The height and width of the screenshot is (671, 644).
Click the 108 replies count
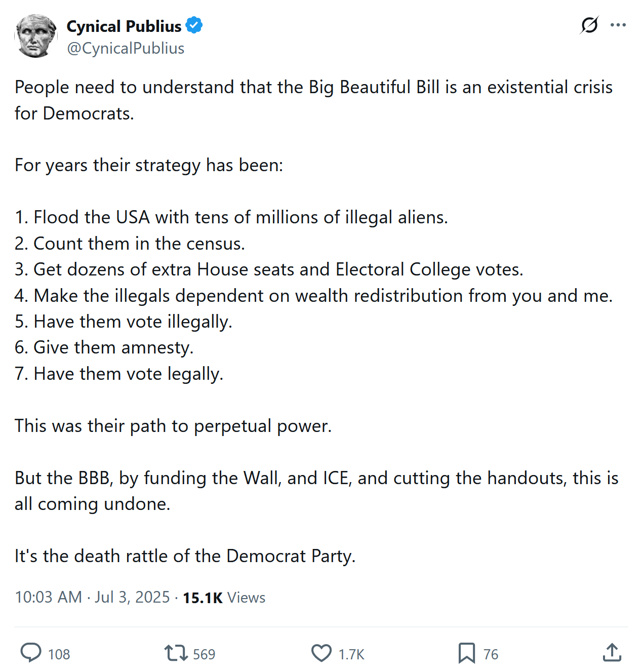[x=59, y=654]
